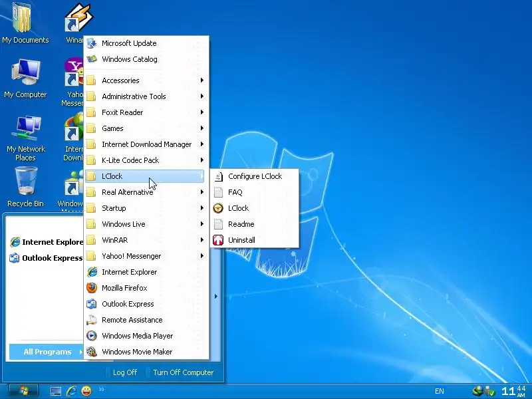Click pinned Outlook Express in Start menu

(46, 258)
